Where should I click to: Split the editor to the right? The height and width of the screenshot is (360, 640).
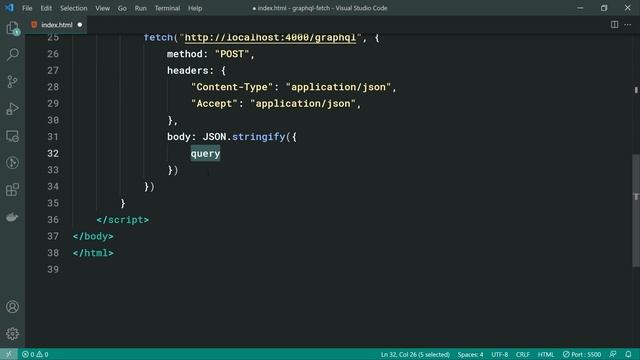614,24
